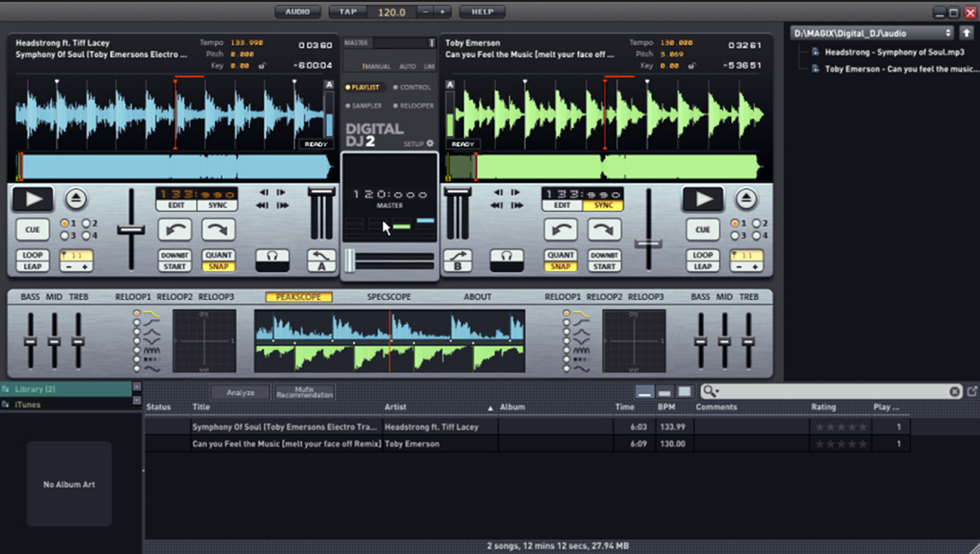Click the right deck forward curved arrow button

click(x=604, y=229)
